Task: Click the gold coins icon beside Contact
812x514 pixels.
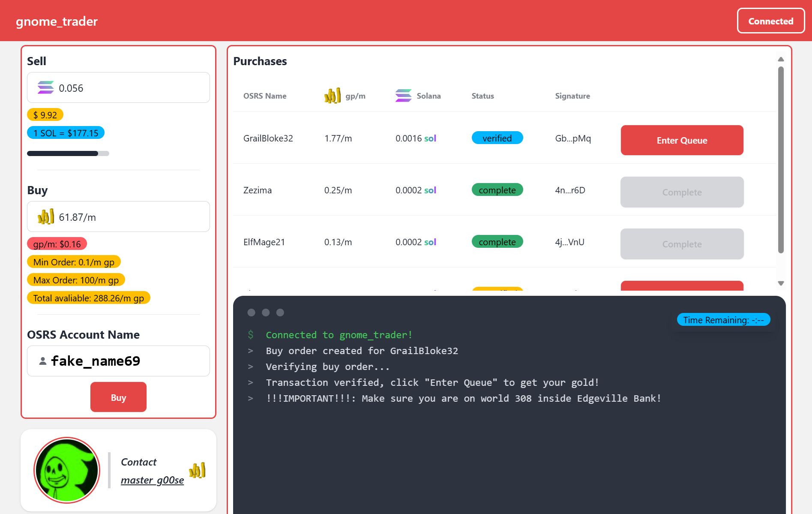Action: coord(197,470)
